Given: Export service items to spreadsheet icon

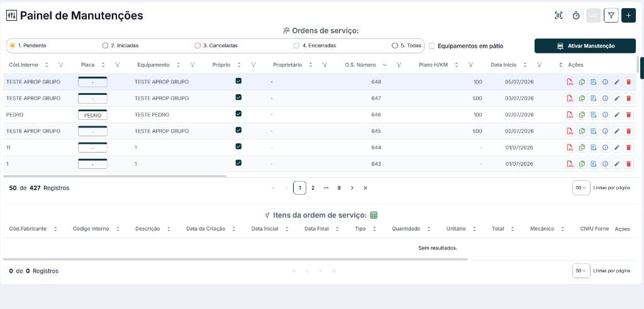Looking at the screenshot, I should [x=374, y=215].
